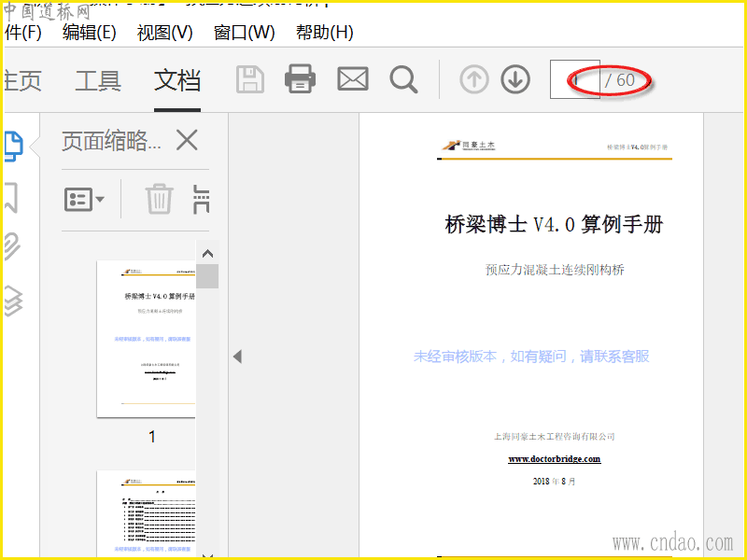Click the Print icon
This screenshot has width=747, height=560.
tap(300, 79)
